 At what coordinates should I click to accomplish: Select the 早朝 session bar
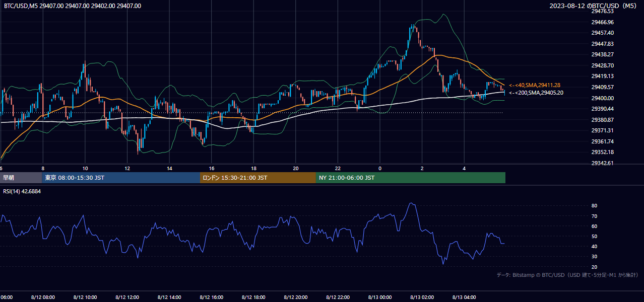click(x=21, y=178)
